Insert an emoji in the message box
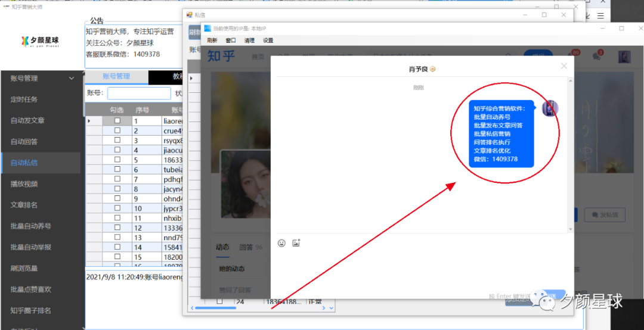This screenshot has height=330, width=644. (x=281, y=243)
